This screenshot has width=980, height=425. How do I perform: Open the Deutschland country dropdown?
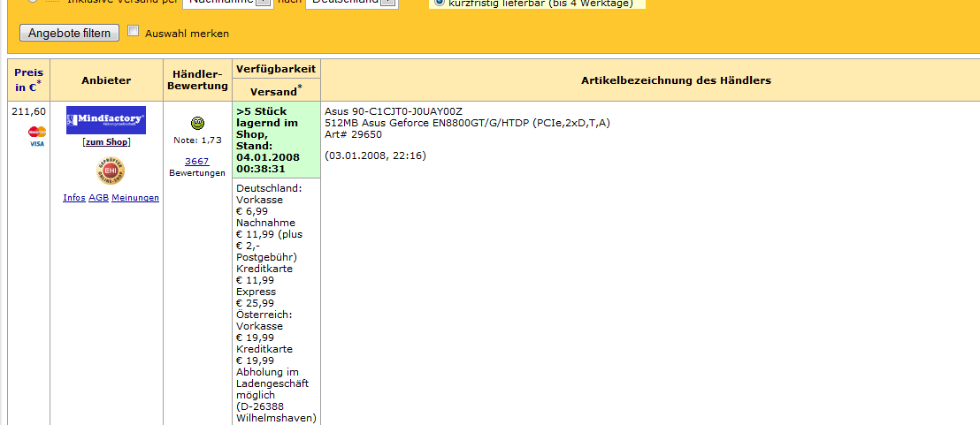click(352, 2)
